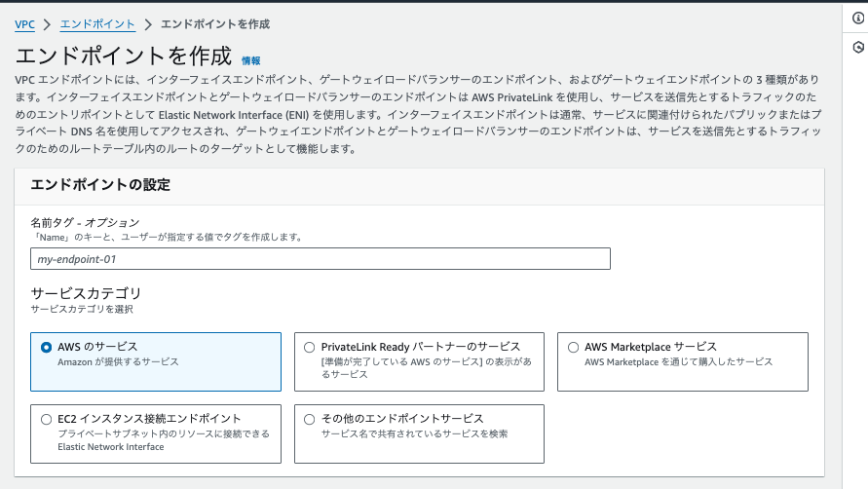Choose the AWS Marketplace サービス radio option

click(x=574, y=347)
